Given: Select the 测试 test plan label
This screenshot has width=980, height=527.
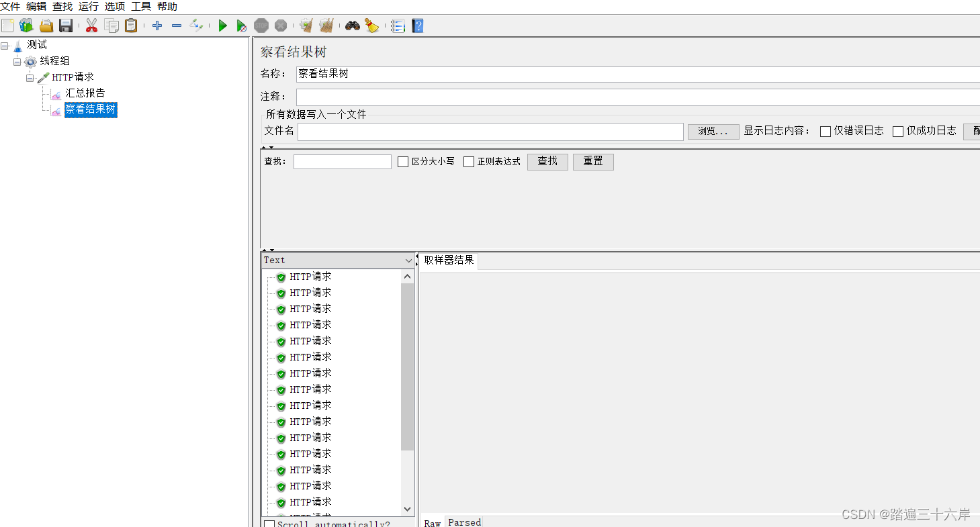Looking at the screenshot, I should click(x=37, y=45).
